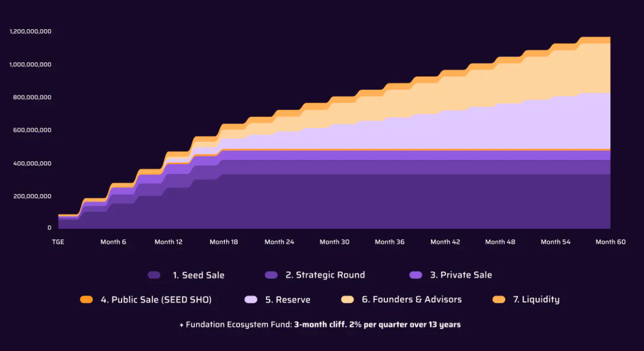Click the Reserve legend swatch
This screenshot has height=351, width=644.
click(x=251, y=300)
